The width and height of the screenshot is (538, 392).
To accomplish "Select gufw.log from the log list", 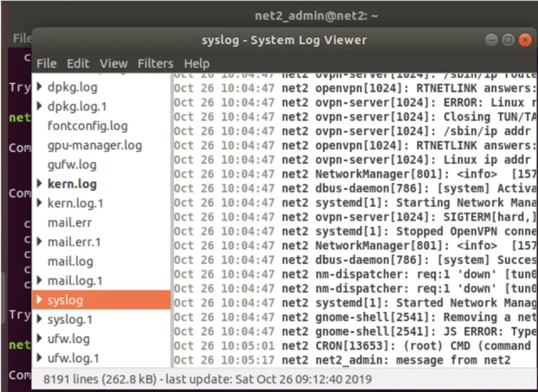I will pyautogui.click(x=72, y=165).
